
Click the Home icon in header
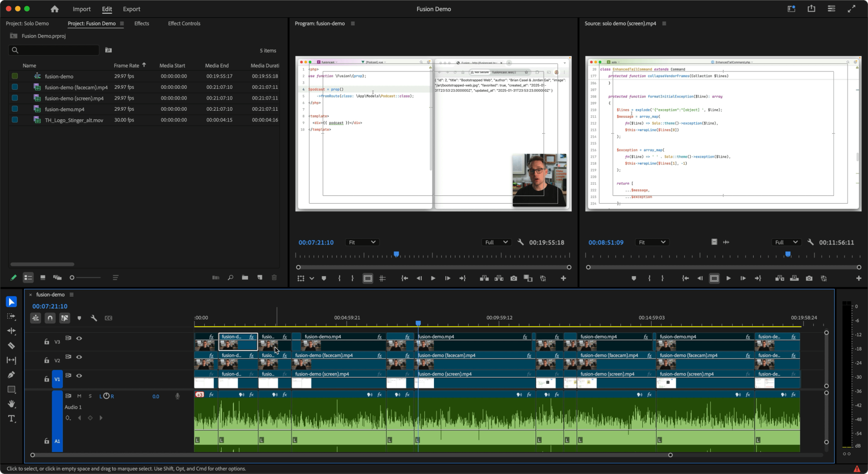tap(55, 9)
